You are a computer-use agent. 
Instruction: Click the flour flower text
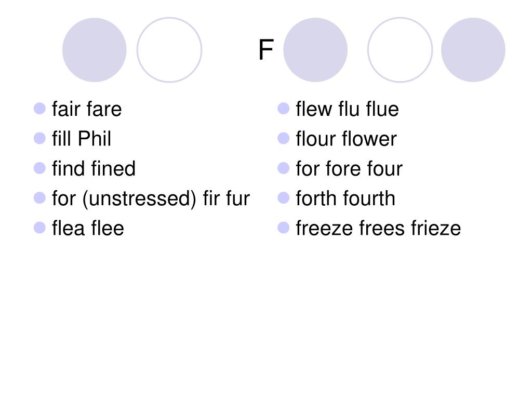(x=346, y=138)
